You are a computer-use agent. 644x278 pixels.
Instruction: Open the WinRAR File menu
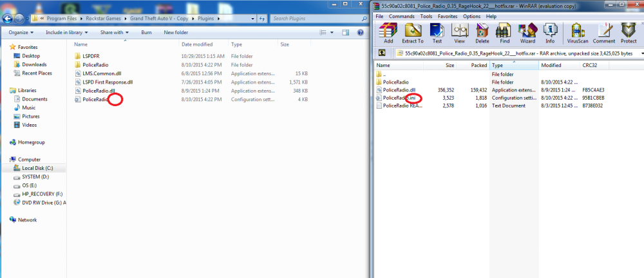pos(379,17)
